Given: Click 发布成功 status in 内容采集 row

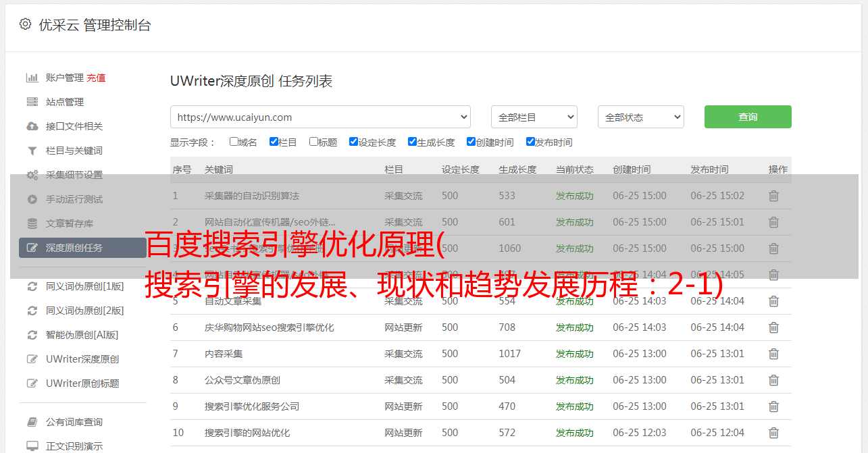Looking at the screenshot, I should (x=575, y=354).
